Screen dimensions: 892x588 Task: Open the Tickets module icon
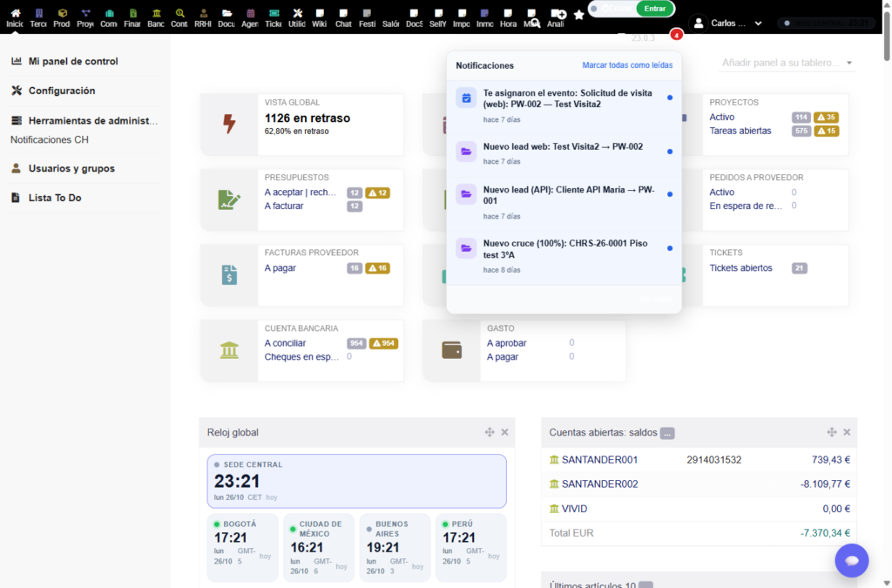coord(274,13)
